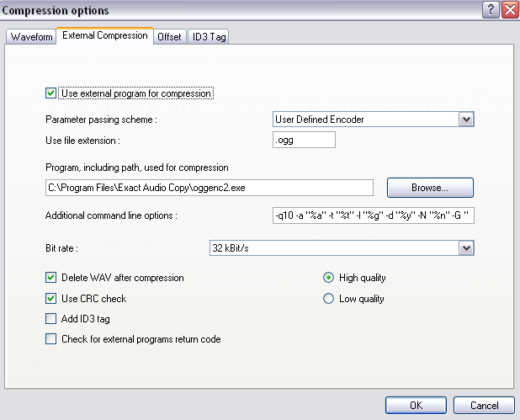
Task: Switch to the Waveform tab
Action: tap(31, 36)
